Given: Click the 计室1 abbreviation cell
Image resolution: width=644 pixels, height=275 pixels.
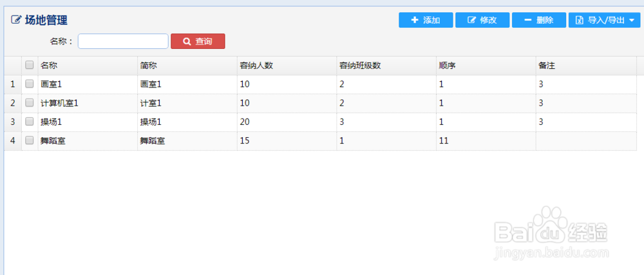Looking at the screenshot, I should point(187,103).
